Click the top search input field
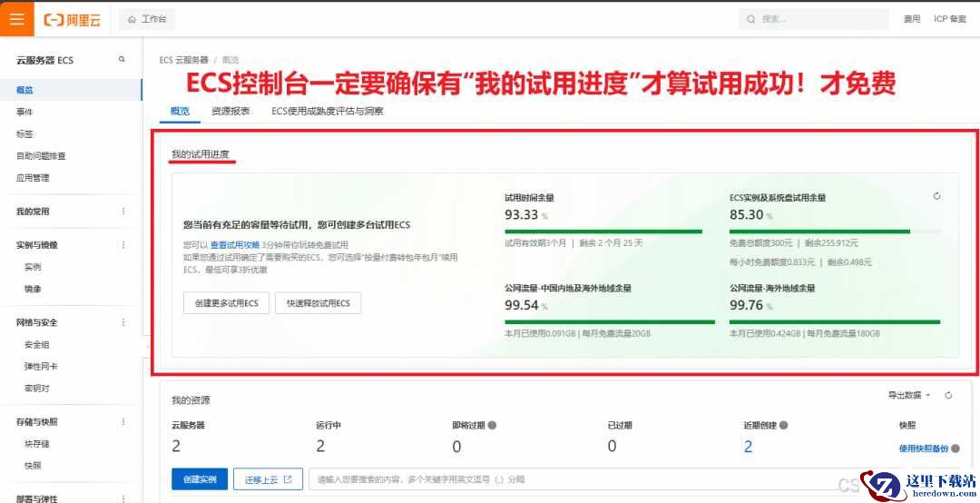 point(814,19)
